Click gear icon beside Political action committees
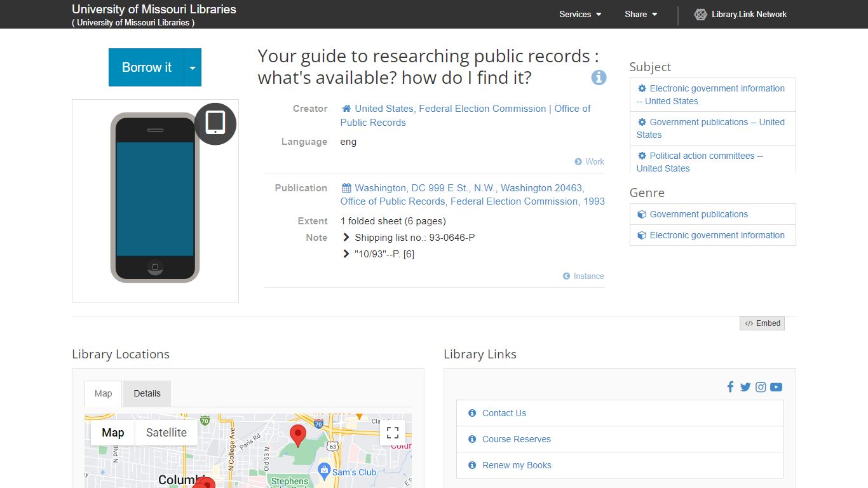This screenshot has height=488, width=868. [x=642, y=156]
